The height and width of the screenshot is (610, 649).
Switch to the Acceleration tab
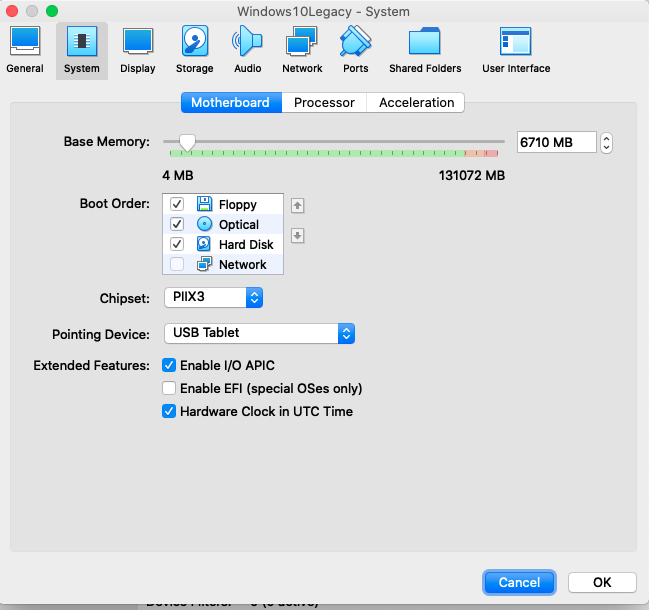click(416, 102)
